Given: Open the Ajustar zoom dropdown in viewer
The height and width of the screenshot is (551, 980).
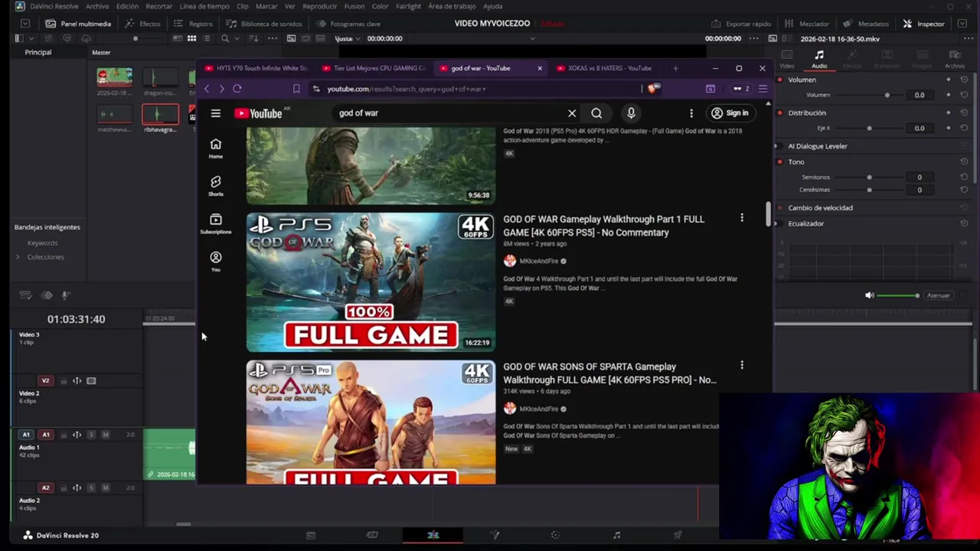Looking at the screenshot, I should pos(347,38).
